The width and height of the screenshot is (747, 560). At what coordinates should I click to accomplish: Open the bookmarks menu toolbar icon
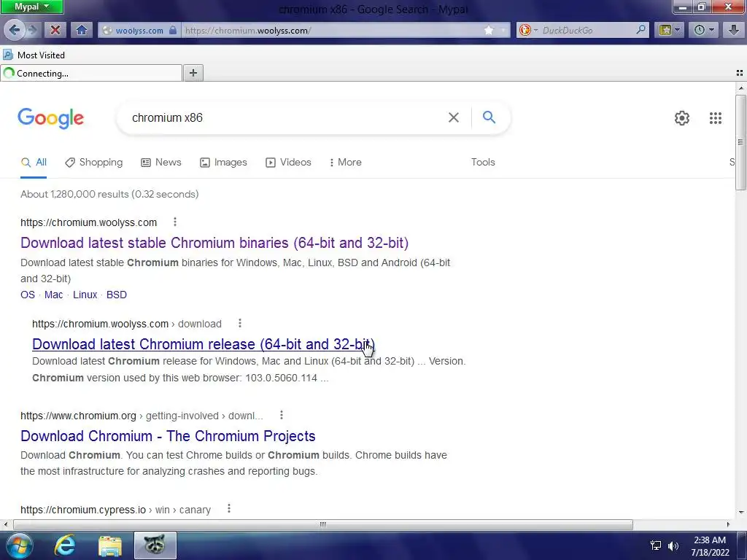(665, 30)
